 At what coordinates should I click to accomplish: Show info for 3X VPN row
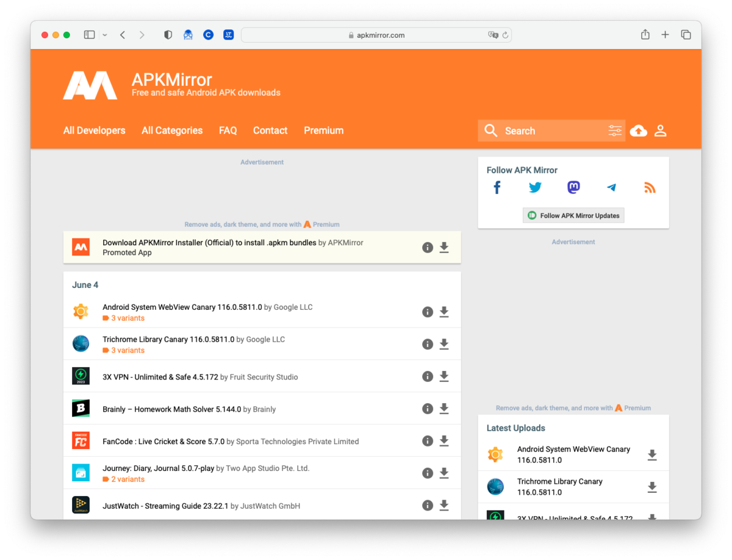coord(428,376)
